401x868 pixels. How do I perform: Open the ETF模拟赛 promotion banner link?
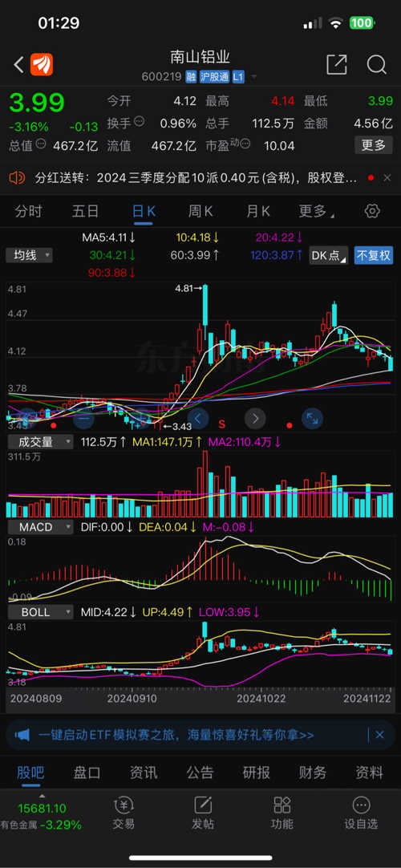176,735
